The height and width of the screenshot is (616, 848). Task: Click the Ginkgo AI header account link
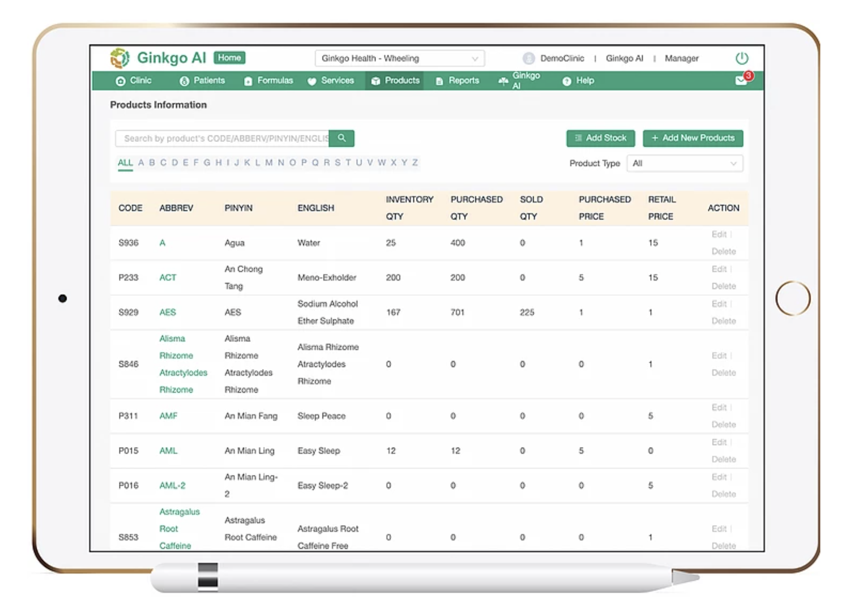pyautogui.click(x=624, y=58)
